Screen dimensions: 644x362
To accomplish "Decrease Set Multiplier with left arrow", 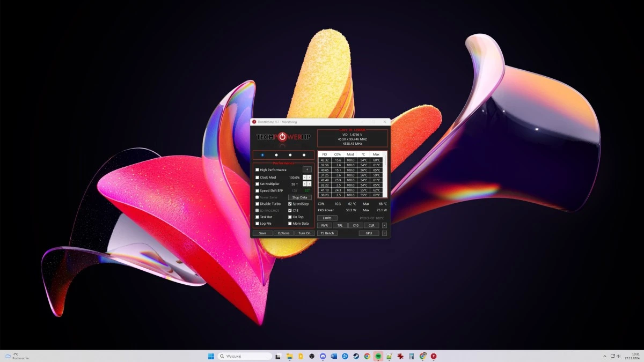I will [304, 184].
